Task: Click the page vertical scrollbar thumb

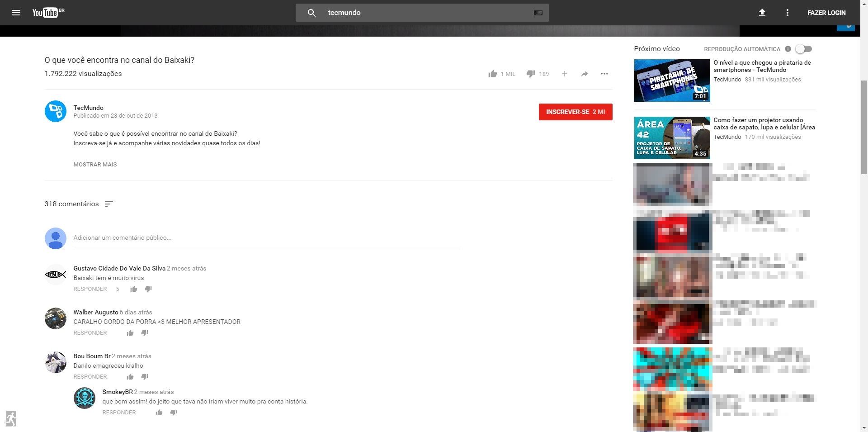Action: pos(864,127)
